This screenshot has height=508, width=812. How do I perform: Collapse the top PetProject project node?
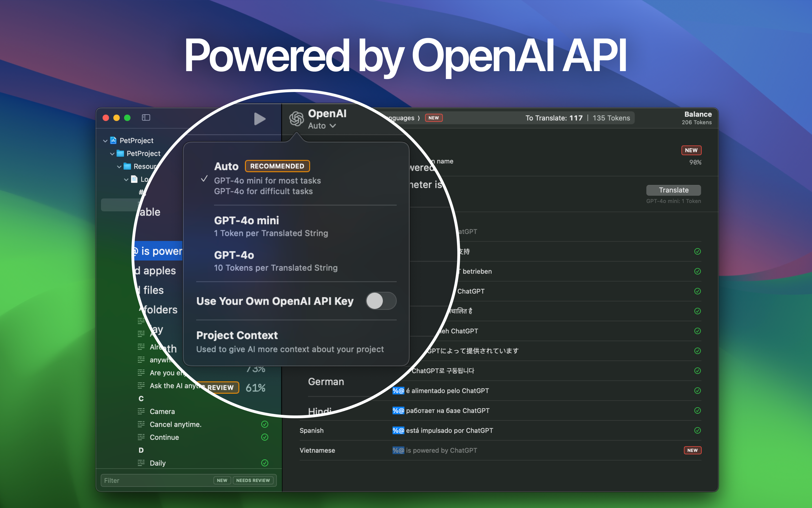(105, 141)
